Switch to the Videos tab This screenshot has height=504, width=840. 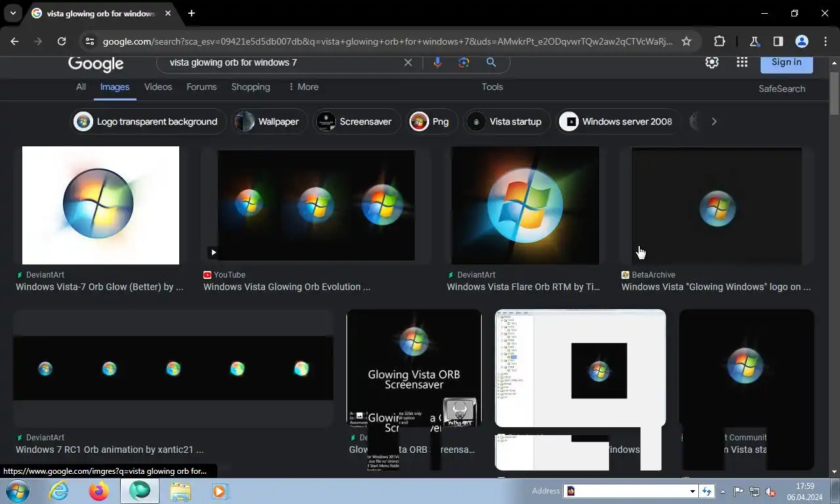coord(158,87)
